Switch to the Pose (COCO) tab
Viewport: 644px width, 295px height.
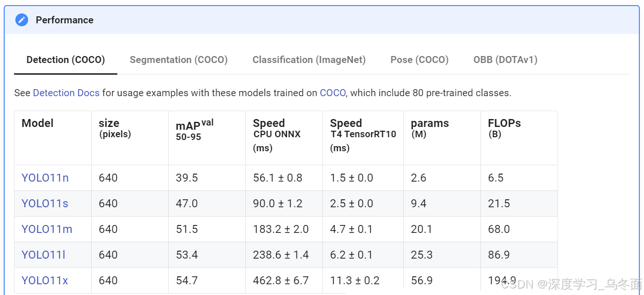(419, 60)
